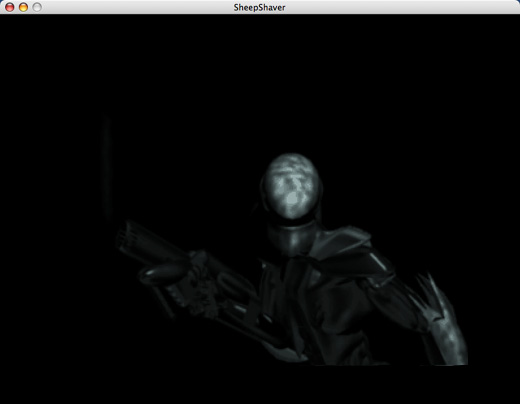
Task: Click the grayed-out zoom window button
Action: click(x=37, y=7)
